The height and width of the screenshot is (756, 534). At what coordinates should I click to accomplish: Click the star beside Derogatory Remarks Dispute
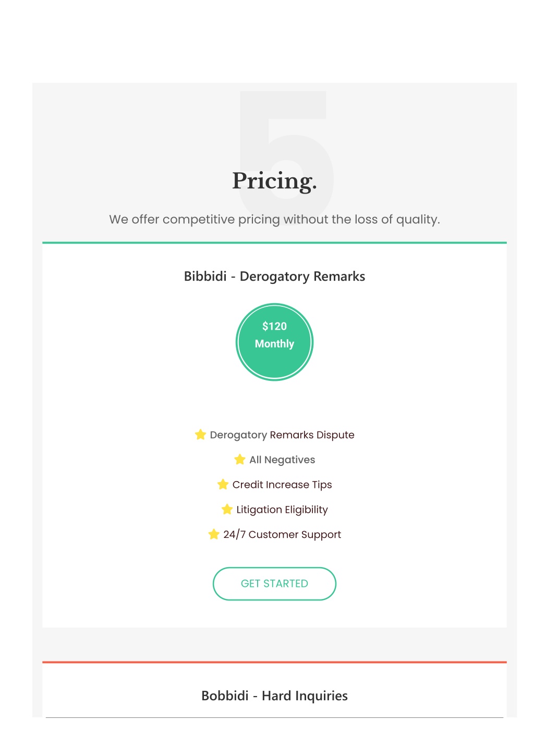point(200,435)
